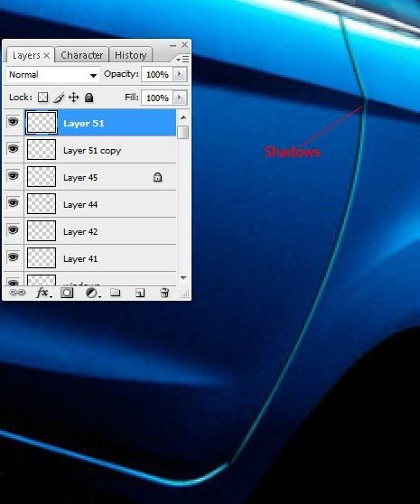The width and height of the screenshot is (420, 504).
Task: Toggle lock all
Action: 89,98
